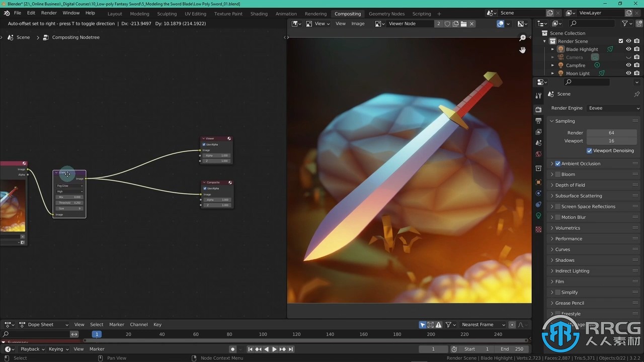Click the zoom magnifier icon in image viewer
Viewport: 644px width, 362px height.
click(x=523, y=38)
